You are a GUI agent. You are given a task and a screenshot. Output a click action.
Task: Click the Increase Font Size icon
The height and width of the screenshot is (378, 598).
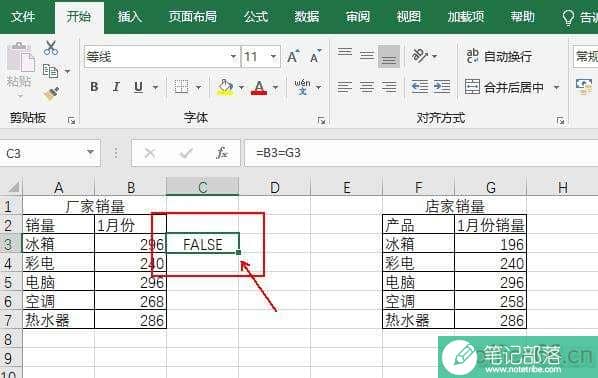tap(293, 57)
